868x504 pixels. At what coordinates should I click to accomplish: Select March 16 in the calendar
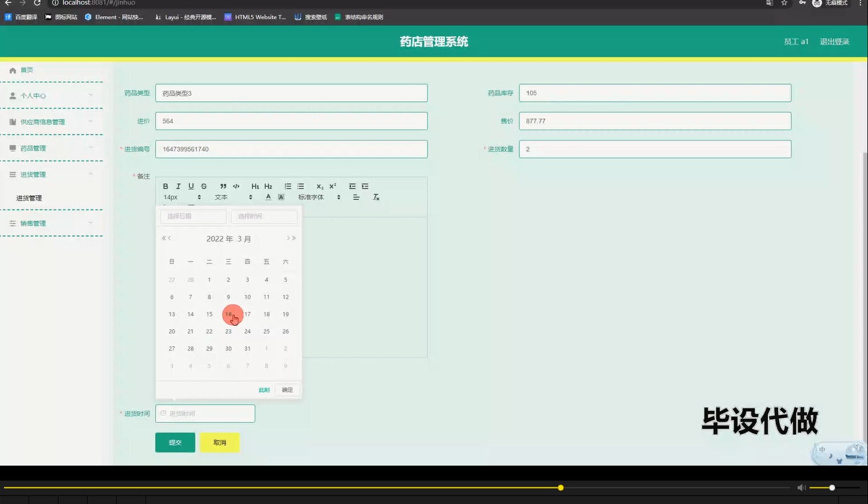[x=228, y=314]
